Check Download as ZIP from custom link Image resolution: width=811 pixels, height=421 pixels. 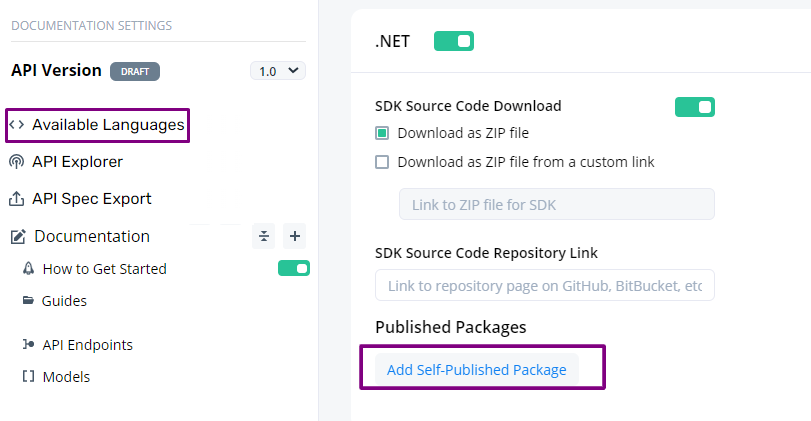click(x=382, y=162)
